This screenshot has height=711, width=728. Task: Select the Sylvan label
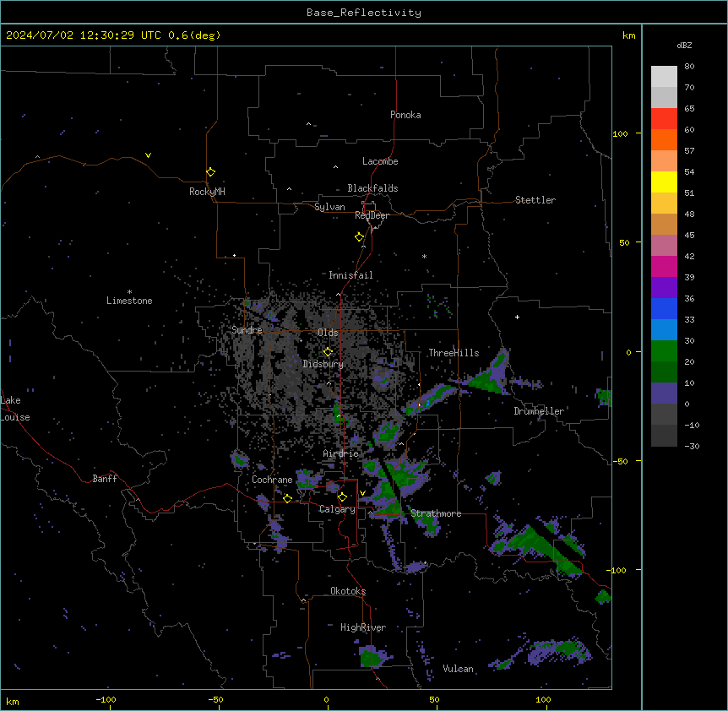click(x=329, y=207)
